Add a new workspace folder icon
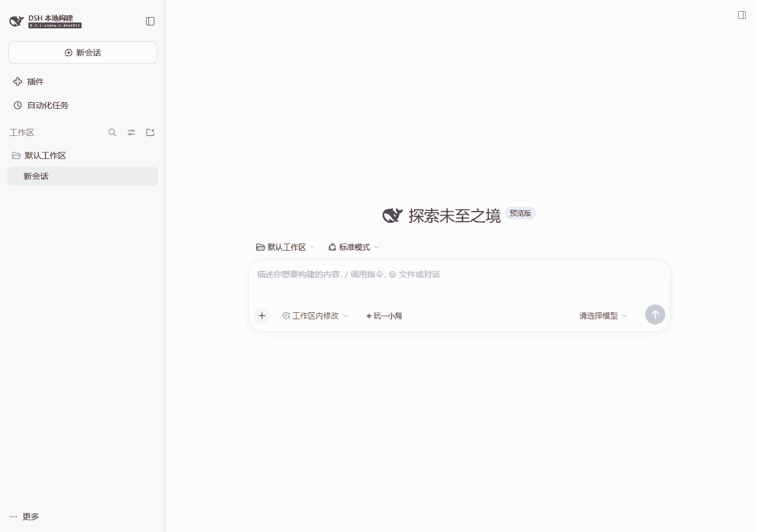The height and width of the screenshot is (532, 757). [150, 132]
